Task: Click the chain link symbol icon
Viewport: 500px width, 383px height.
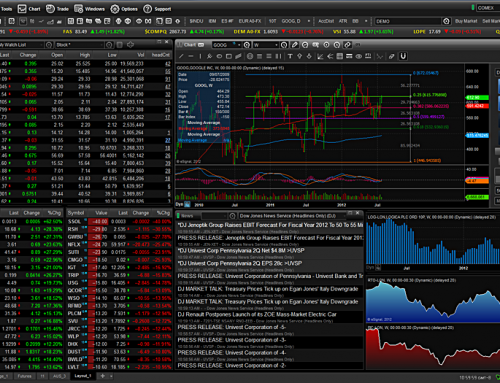Action: [x=347, y=45]
